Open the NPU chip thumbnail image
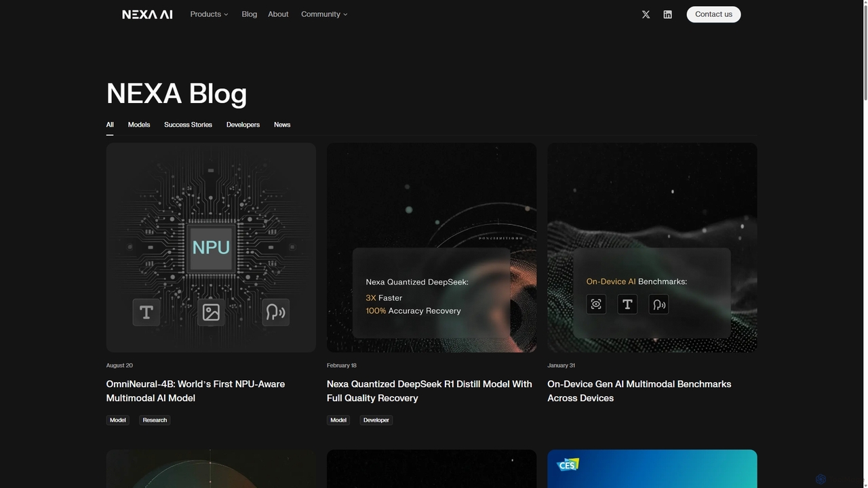The image size is (868, 488). pos(211,247)
